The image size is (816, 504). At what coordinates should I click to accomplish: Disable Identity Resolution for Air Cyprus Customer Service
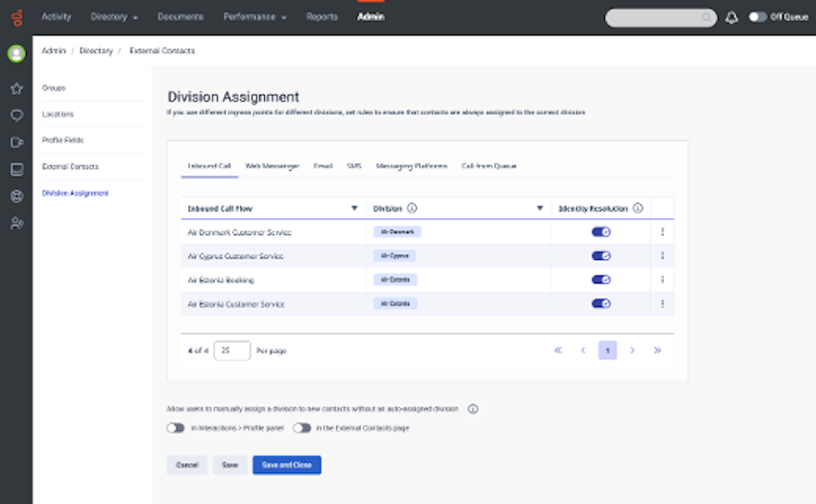pos(601,256)
